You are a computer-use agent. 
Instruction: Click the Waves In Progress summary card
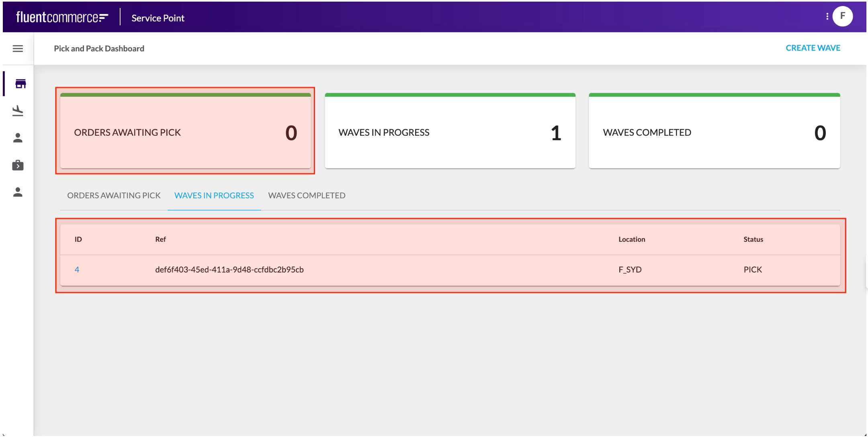coord(450,131)
